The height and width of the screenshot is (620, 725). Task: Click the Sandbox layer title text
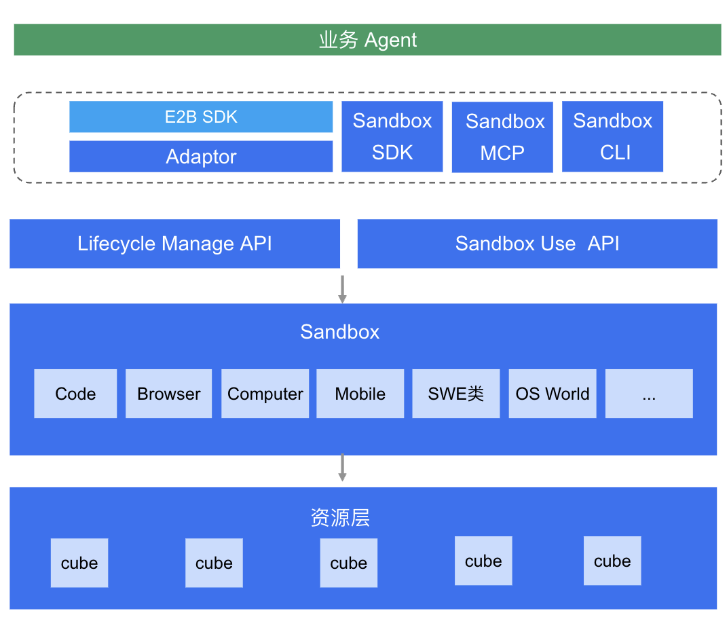pyautogui.click(x=340, y=332)
